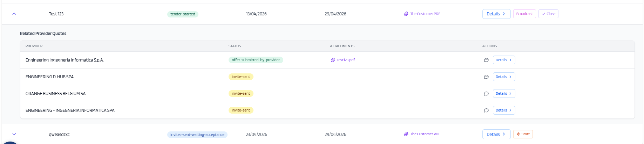Click the ATTACHMENTS column header
Screen dimensions: 644x144
pyautogui.click(x=342, y=46)
